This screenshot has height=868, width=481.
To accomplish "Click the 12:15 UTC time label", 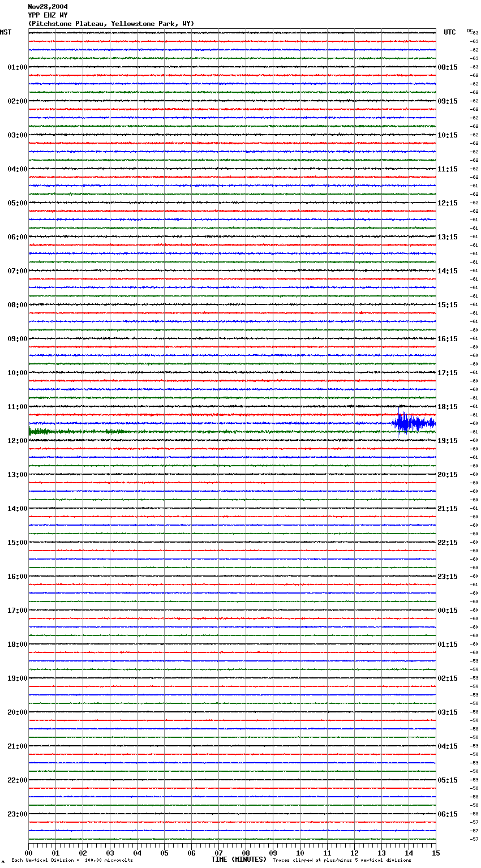I will pyautogui.click(x=448, y=203).
